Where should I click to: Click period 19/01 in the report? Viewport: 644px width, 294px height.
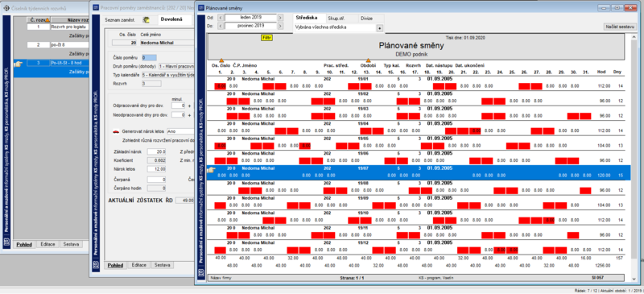point(364,79)
